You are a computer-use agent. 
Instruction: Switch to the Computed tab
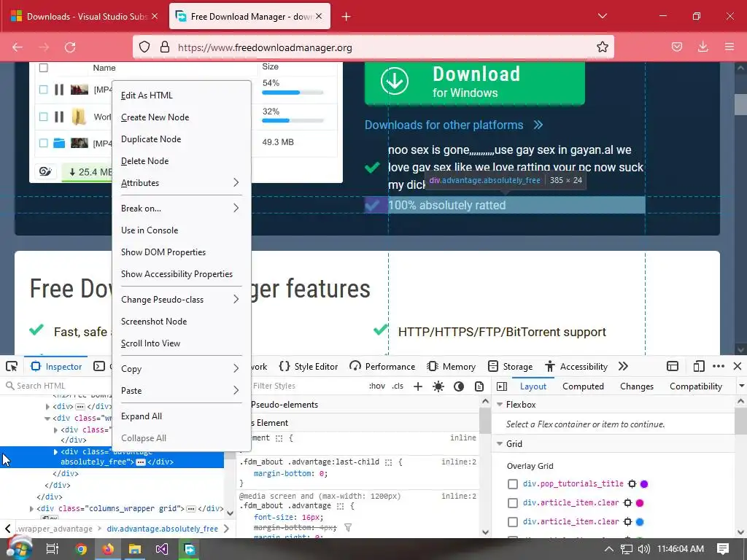(x=583, y=386)
